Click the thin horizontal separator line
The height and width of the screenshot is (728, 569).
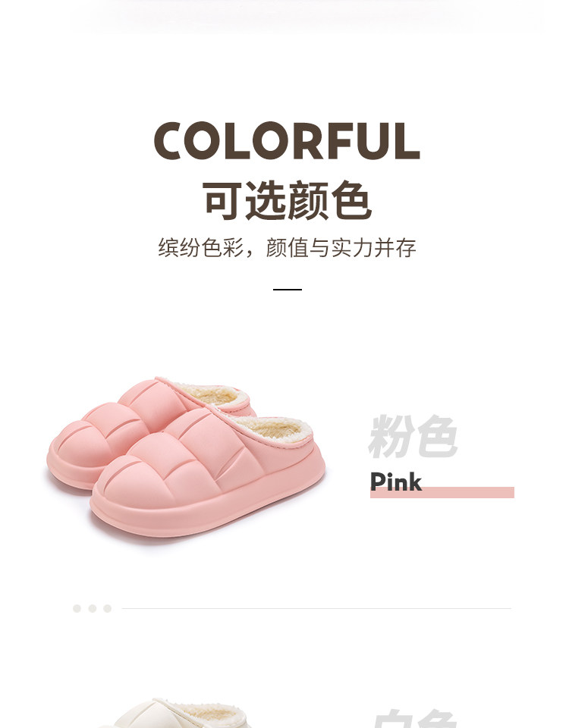(x=316, y=608)
